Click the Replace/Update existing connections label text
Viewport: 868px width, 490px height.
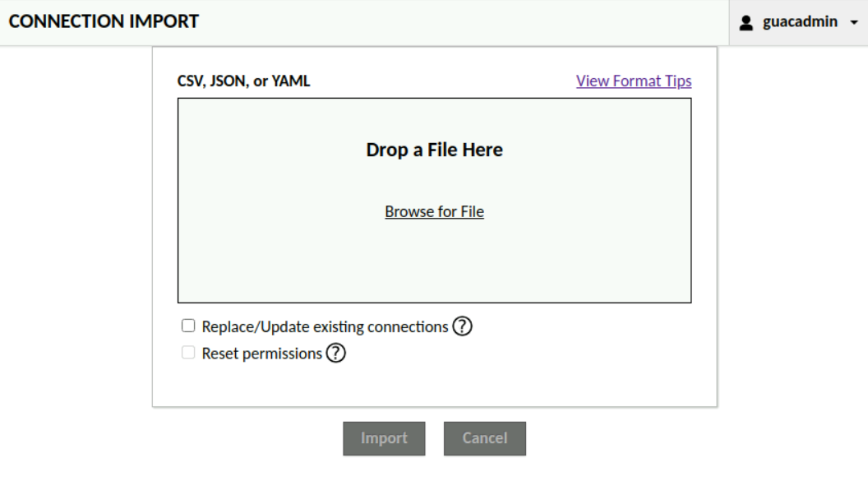(x=325, y=326)
